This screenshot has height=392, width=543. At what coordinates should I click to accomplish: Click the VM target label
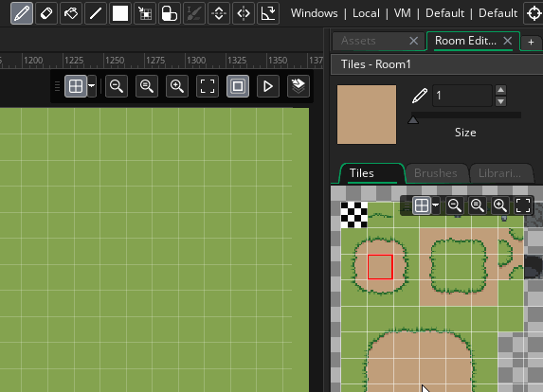[x=403, y=13]
